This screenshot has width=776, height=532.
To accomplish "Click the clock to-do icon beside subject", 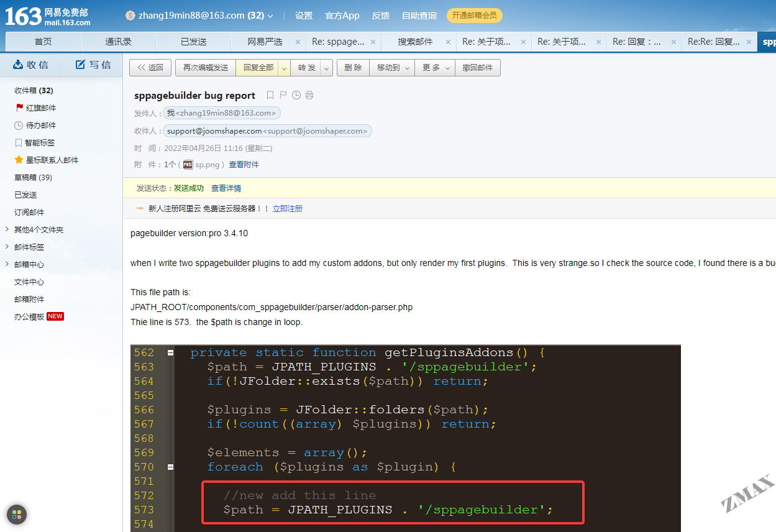I will (x=296, y=95).
